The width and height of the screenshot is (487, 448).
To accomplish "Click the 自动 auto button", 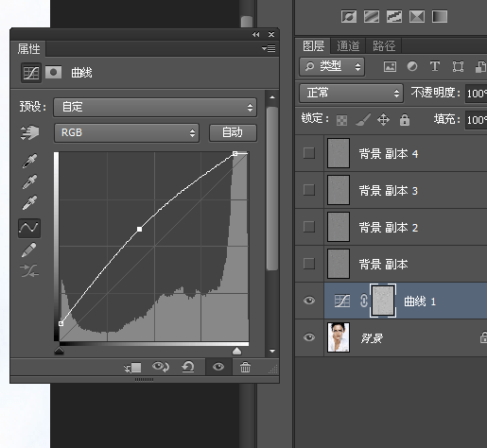I will [233, 132].
